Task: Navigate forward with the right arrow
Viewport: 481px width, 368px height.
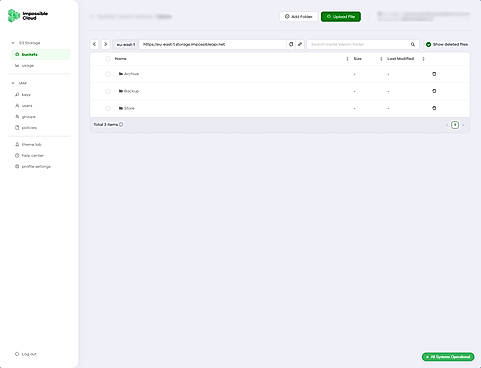Action: [106, 44]
